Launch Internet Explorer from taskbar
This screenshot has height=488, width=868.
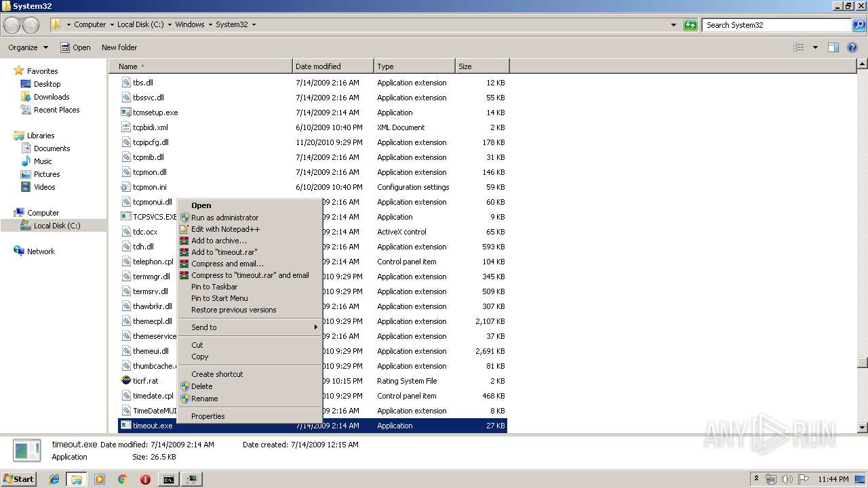pyautogui.click(x=54, y=479)
